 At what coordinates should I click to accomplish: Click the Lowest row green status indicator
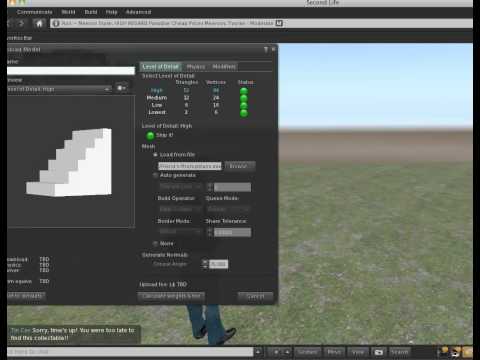[244, 113]
